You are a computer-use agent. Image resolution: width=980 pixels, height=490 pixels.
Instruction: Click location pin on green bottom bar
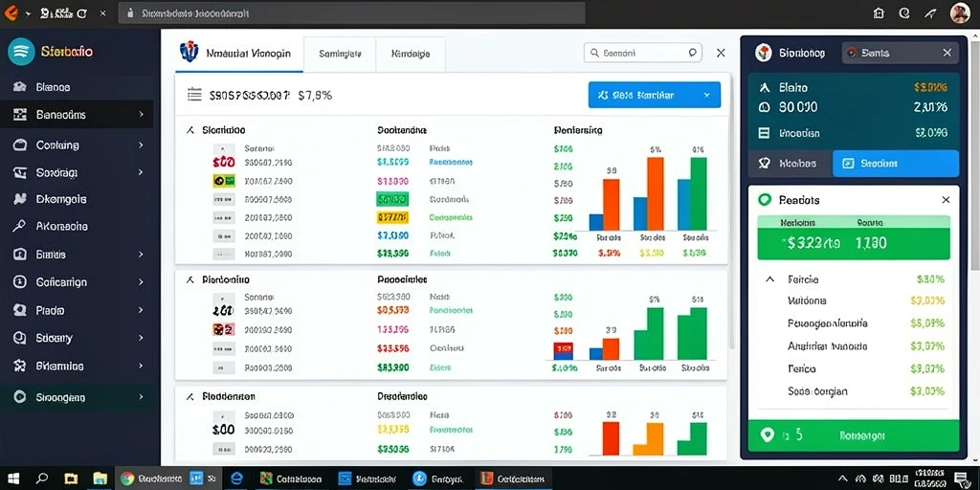coord(767,435)
